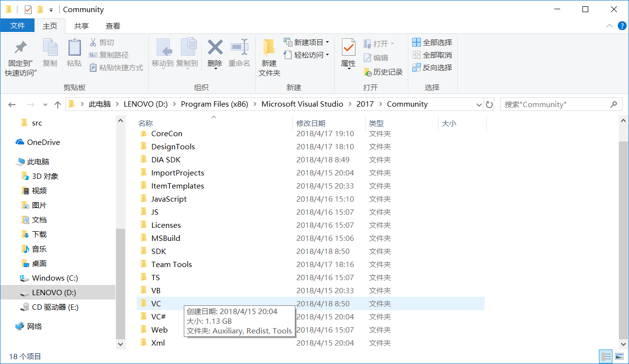This screenshot has width=629, height=364.
Task: Click the Back navigation arrow
Action: pos(13,104)
